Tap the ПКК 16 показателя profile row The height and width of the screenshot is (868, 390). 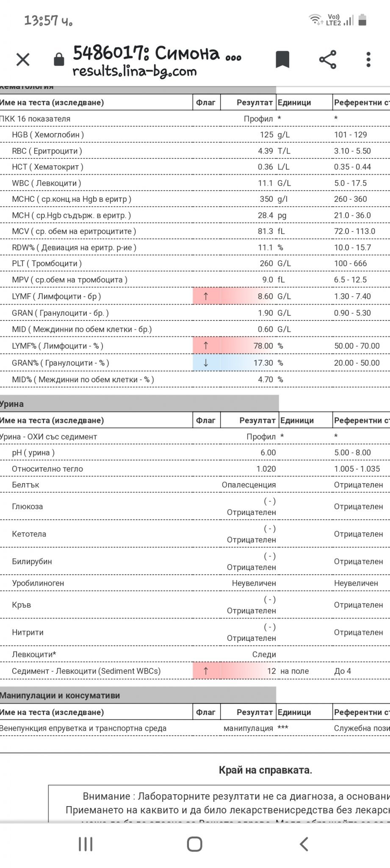point(195,119)
